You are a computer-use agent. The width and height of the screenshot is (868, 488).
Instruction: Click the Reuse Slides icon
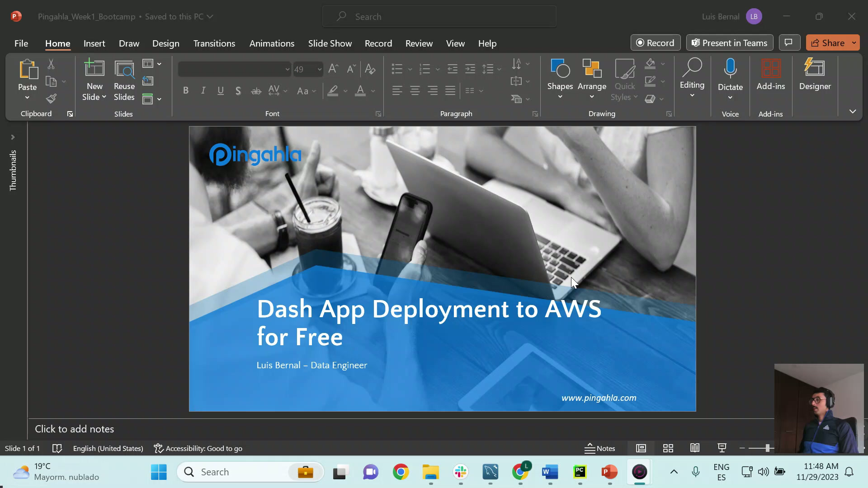coord(124,80)
